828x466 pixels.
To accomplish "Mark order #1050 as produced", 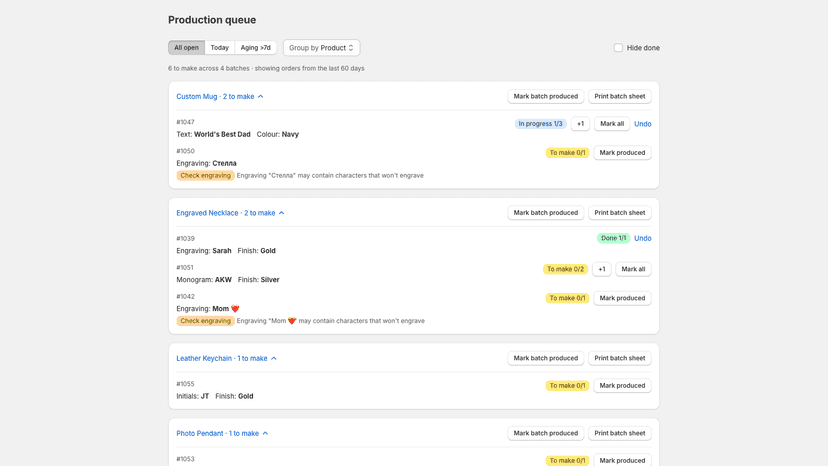I will [x=622, y=153].
